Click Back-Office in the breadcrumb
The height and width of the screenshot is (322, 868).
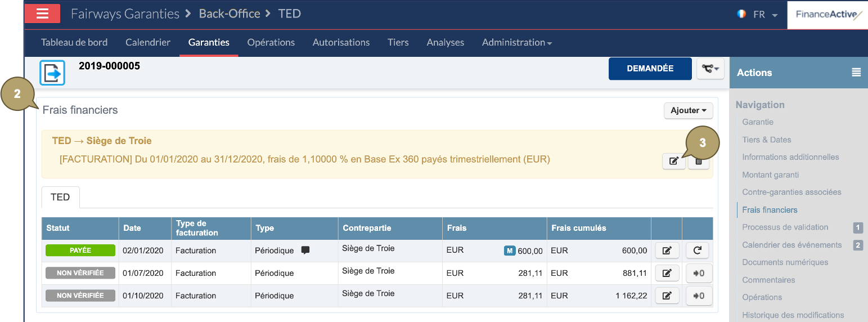coord(230,14)
